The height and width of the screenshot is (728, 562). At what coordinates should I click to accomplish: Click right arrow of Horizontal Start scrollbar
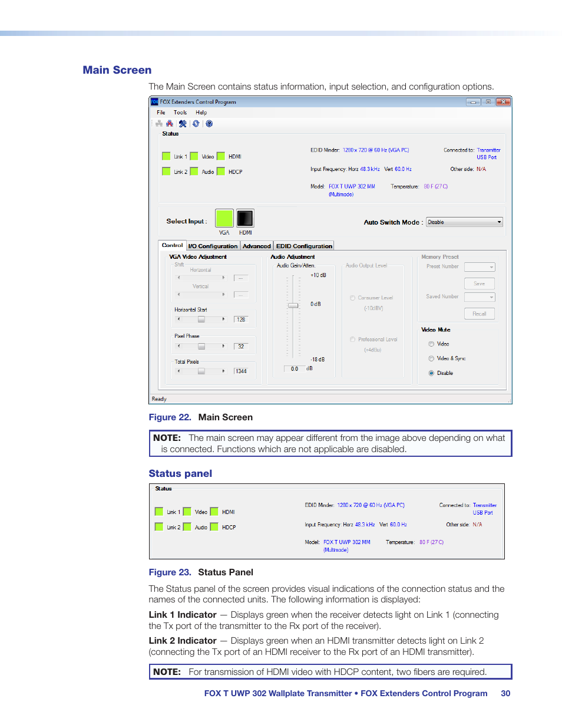coord(223,319)
